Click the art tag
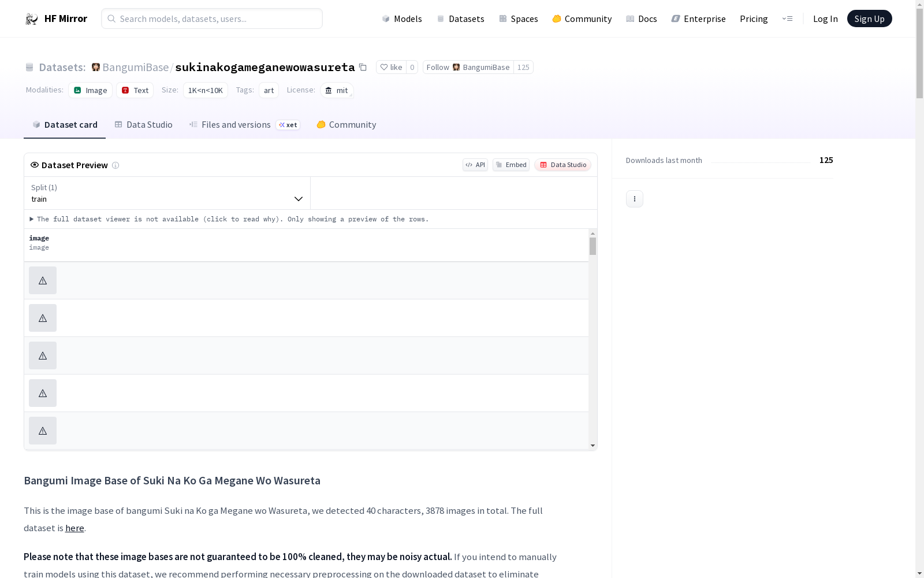Image resolution: width=924 pixels, height=578 pixels. [269, 90]
